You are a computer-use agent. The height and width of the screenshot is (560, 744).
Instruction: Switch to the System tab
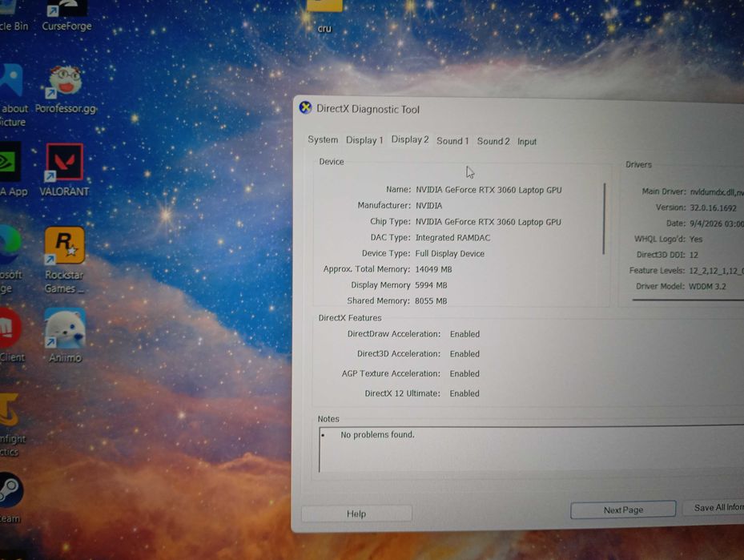click(x=323, y=139)
